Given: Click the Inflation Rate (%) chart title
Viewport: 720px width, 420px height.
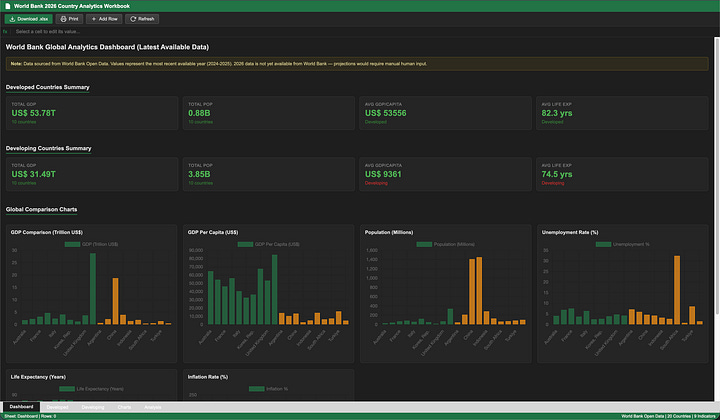Looking at the screenshot, I should tap(208, 377).
